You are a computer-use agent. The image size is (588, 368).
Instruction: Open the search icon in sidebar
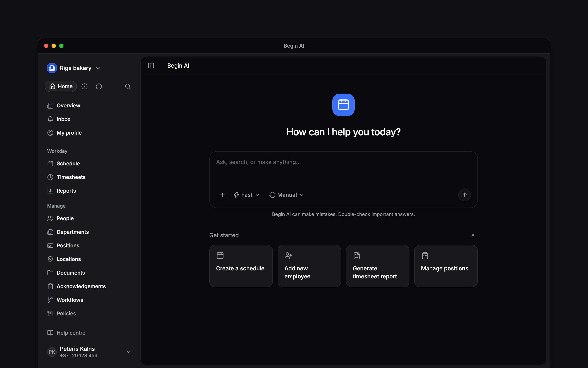(128, 86)
